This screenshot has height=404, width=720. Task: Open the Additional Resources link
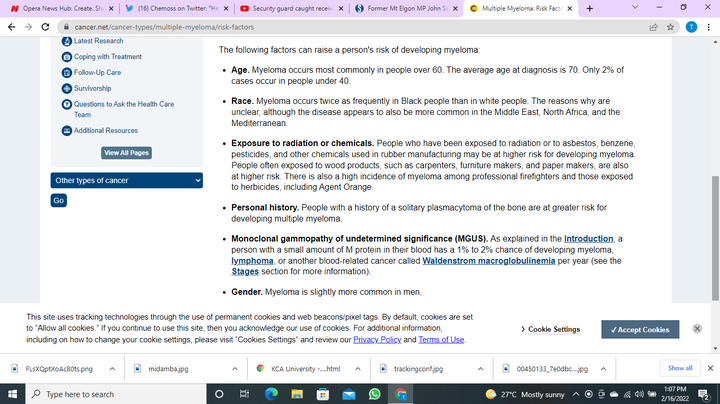[x=106, y=130]
